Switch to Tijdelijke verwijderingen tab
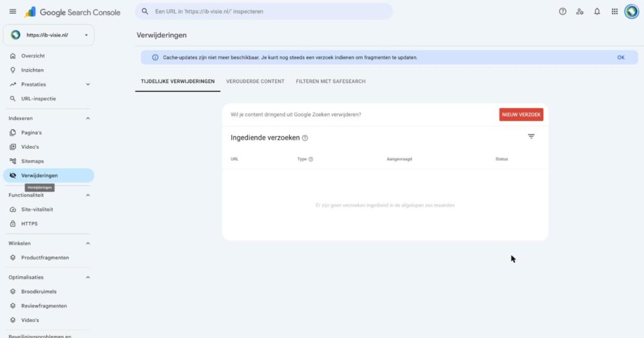644x338 pixels. click(177, 81)
